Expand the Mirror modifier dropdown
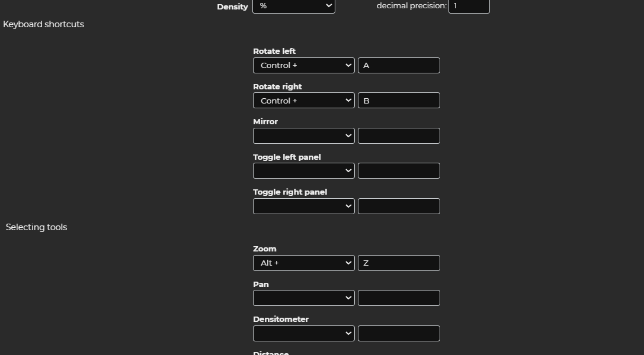Screen dimensions: 644x355 pyautogui.click(x=303, y=136)
